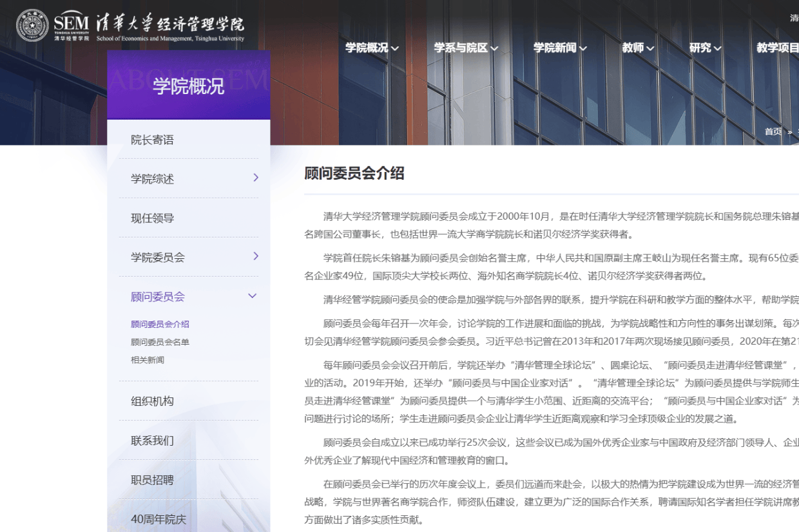
Task: Open 顾问委员会名单 sub-item
Action: [x=160, y=342]
